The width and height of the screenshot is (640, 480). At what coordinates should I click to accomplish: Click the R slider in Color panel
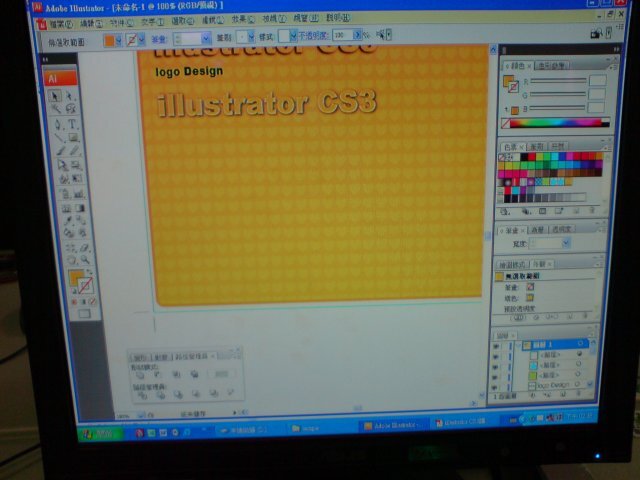(x=558, y=81)
